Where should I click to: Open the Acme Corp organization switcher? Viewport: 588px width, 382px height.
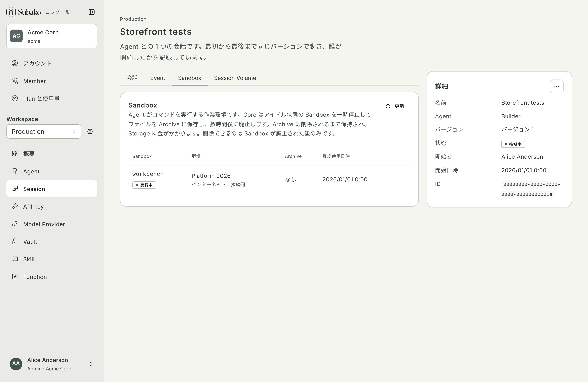(x=52, y=36)
